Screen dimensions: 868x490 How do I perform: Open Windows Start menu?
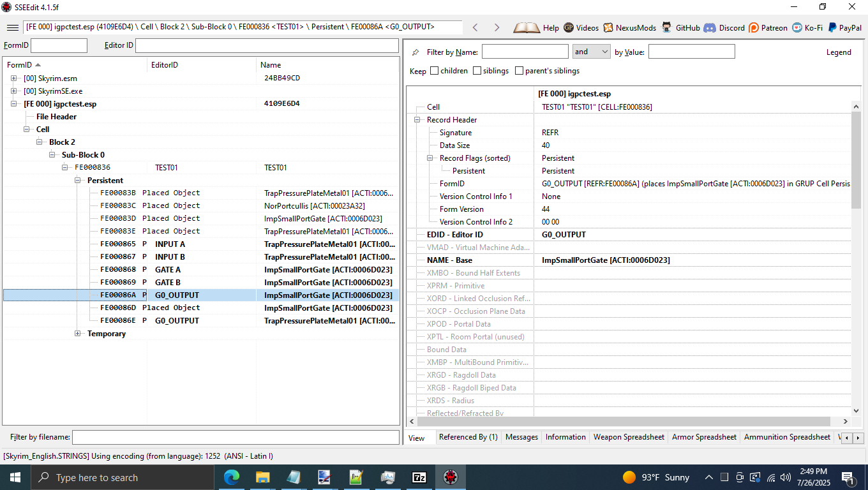pos(15,477)
